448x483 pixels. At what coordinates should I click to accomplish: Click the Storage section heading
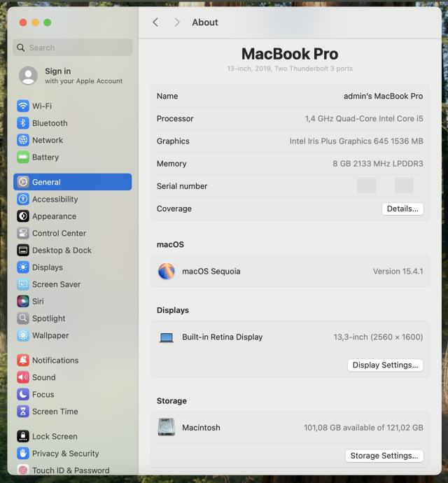[x=171, y=401]
